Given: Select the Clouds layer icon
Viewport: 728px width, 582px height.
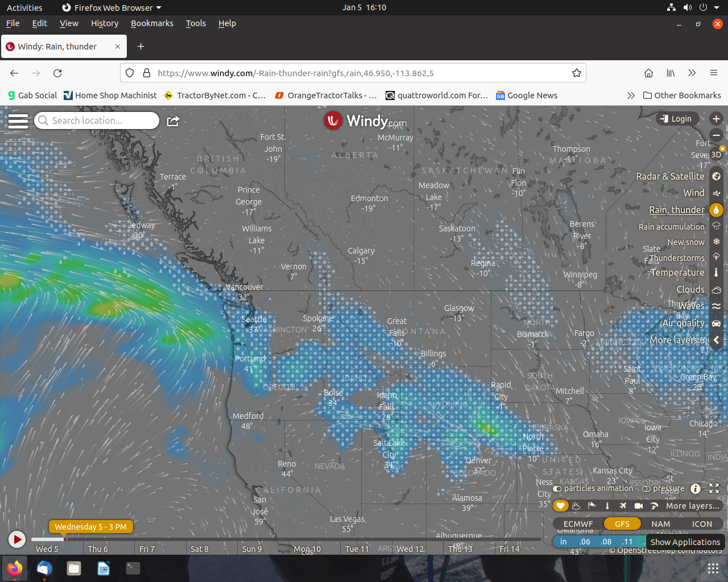Looking at the screenshot, I should 716,290.
